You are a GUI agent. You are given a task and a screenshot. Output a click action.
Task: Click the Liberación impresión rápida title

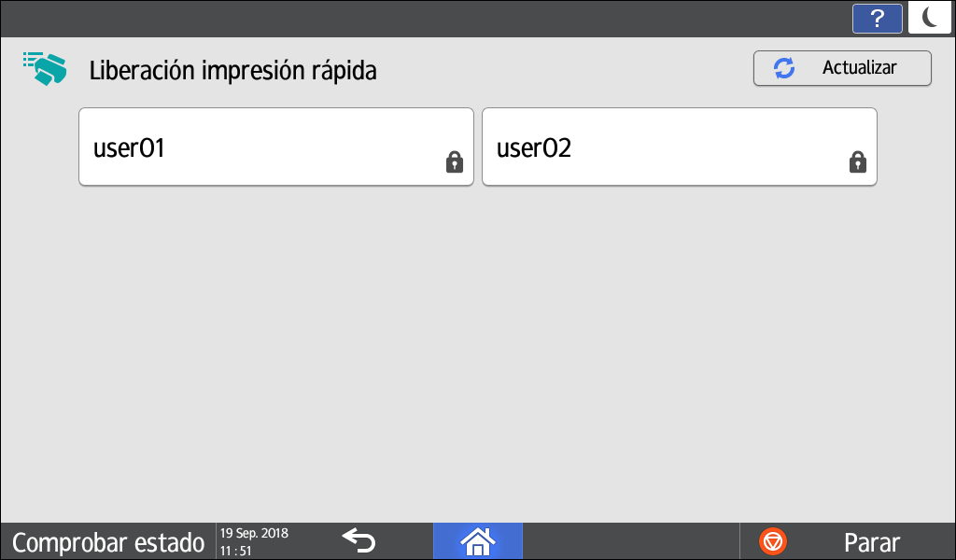pos(232,70)
